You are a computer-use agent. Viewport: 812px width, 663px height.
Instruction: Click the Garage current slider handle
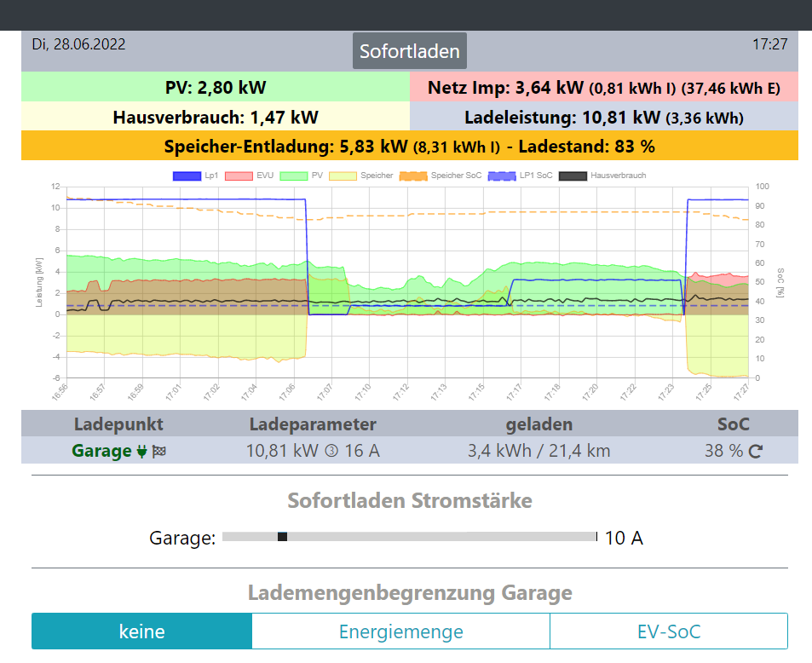pyautogui.click(x=282, y=536)
